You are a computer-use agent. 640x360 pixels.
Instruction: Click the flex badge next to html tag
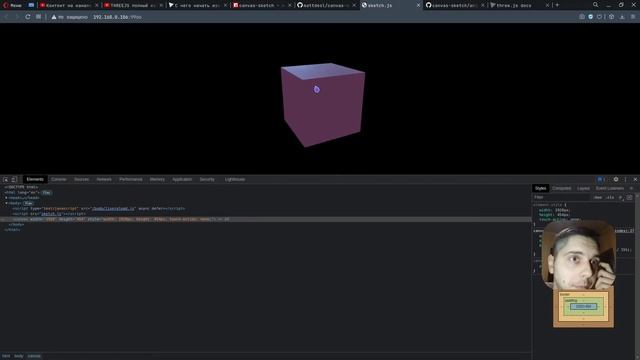pos(47,193)
